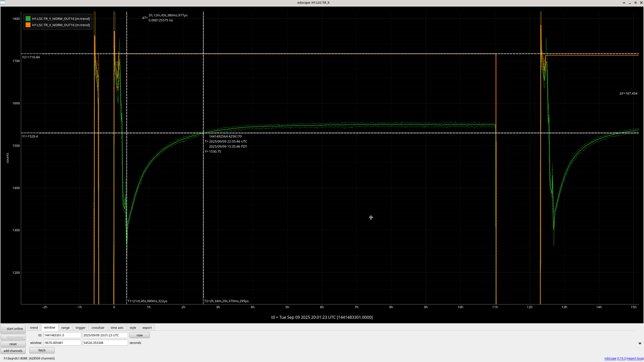The height and width of the screenshot is (362, 644).
Task: Click the add channels button
Action: [x=13, y=351]
